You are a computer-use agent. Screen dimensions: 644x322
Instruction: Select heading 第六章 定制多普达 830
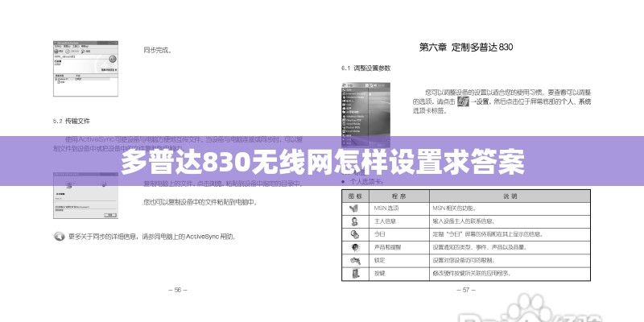pyautogui.click(x=466, y=47)
